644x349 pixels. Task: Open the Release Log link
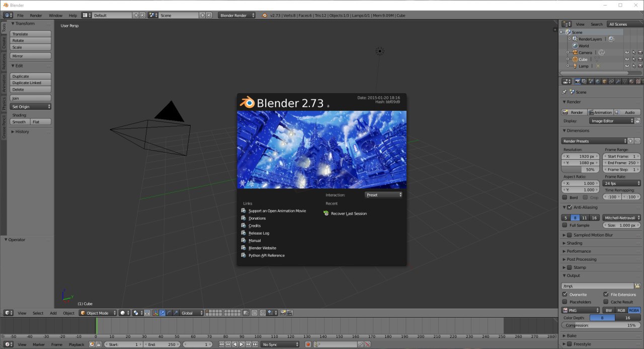[259, 233]
